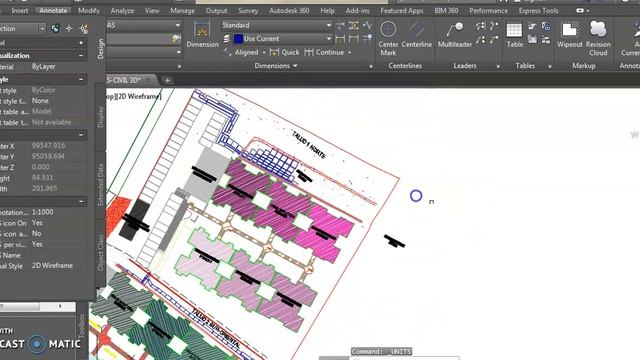The image size is (640, 360).
Task: Click the command line showing UNITS
Action: pos(381,351)
